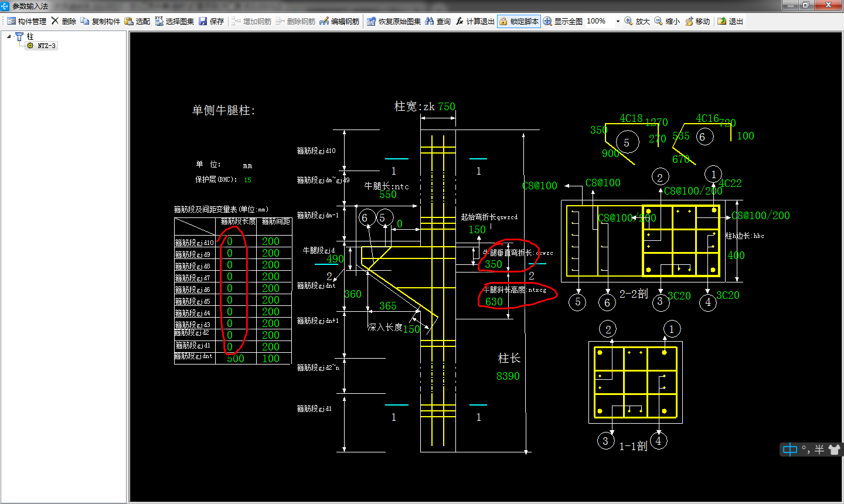Edit dimension value 365 on corbel
The height and width of the screenshot is (504, 844).
tap(388, 306)
